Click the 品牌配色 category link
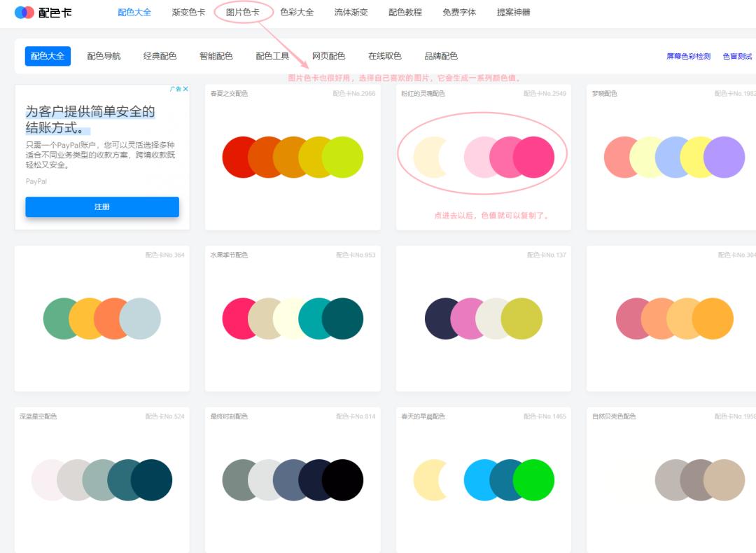756x553 pixels. pyautogui.click(x=442, y=56)
